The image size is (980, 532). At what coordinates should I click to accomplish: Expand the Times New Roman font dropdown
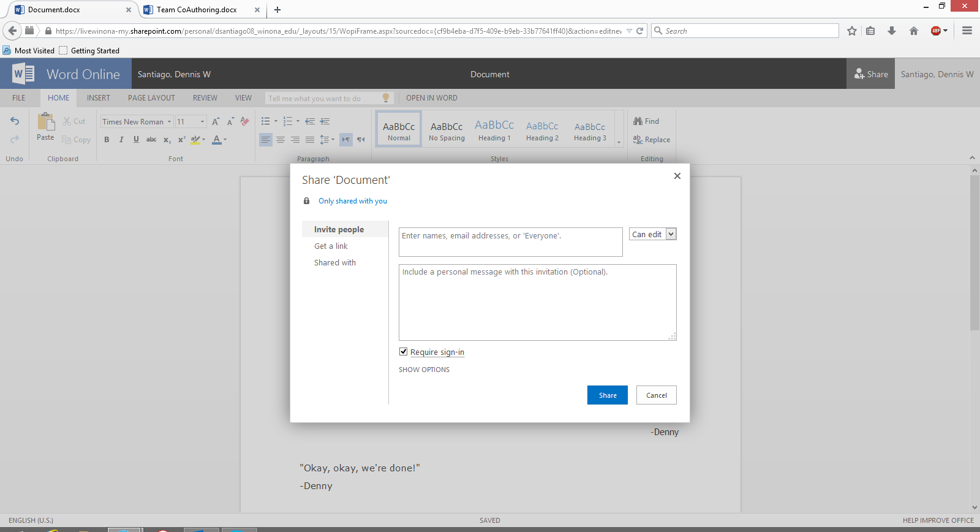170,122
